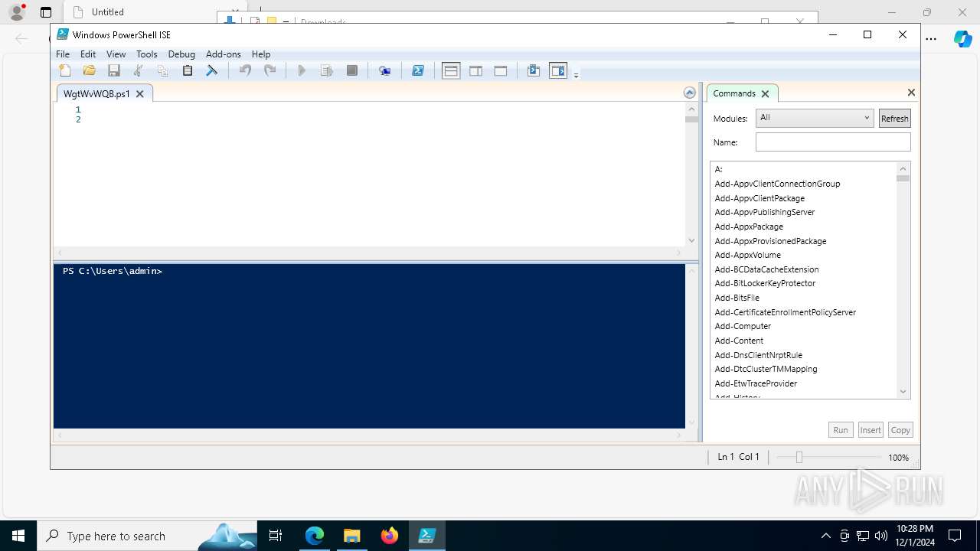This screenshot has height=551, width=980.
Task: Show Script Pane Top layout
Action: pyautogui.click(x=451, y=70)
